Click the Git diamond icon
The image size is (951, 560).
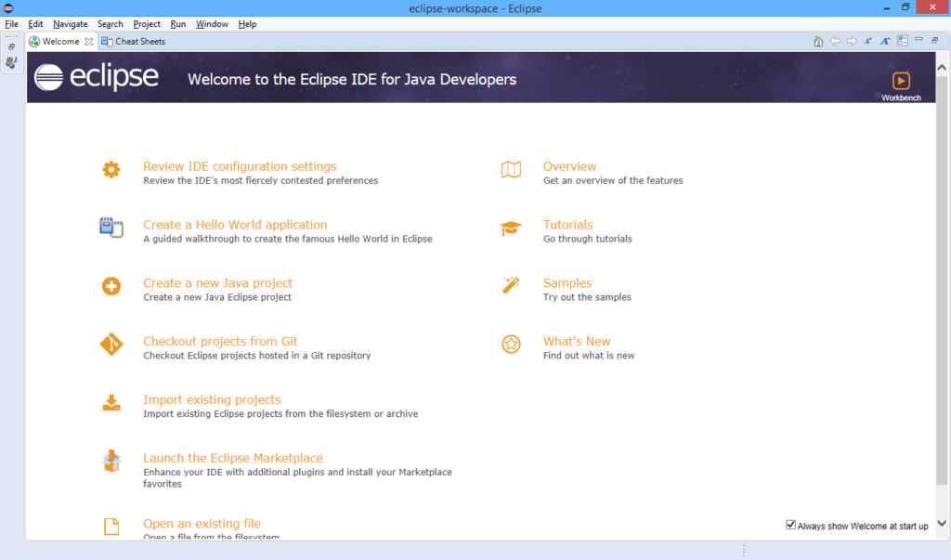coord(111,344)
